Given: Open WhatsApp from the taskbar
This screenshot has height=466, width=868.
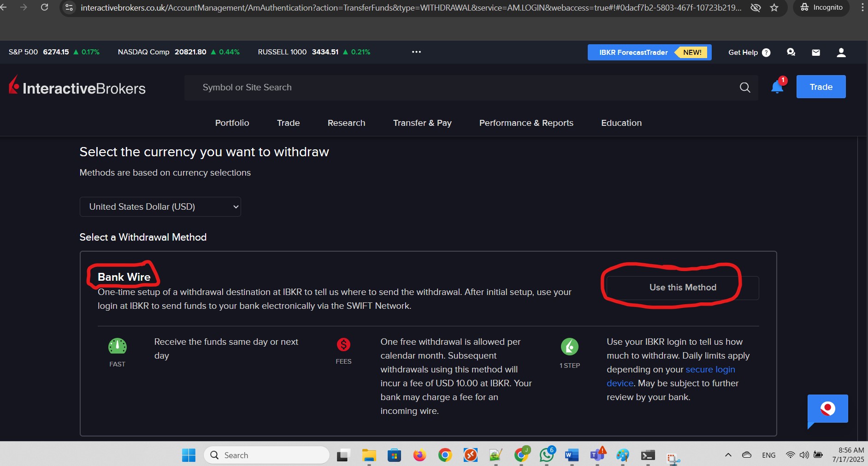Looking at the screenshot, I should click(x=547, y=455).
